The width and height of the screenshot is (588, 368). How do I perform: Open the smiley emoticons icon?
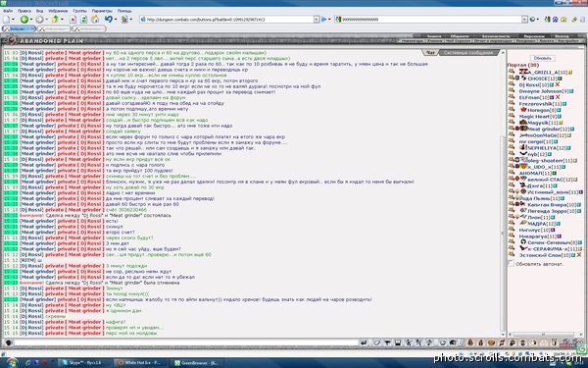point(443,342)
